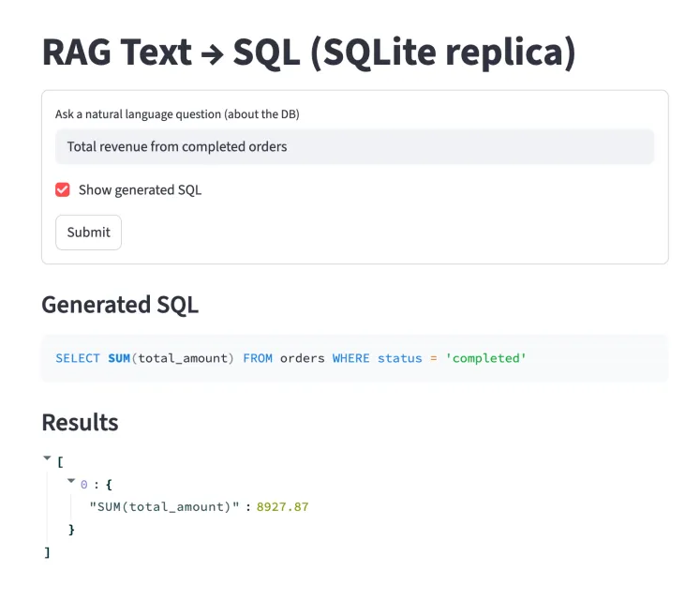Click the page title heading
The image size is (700, 616).
pyautogui.click(x=308, y=53)
